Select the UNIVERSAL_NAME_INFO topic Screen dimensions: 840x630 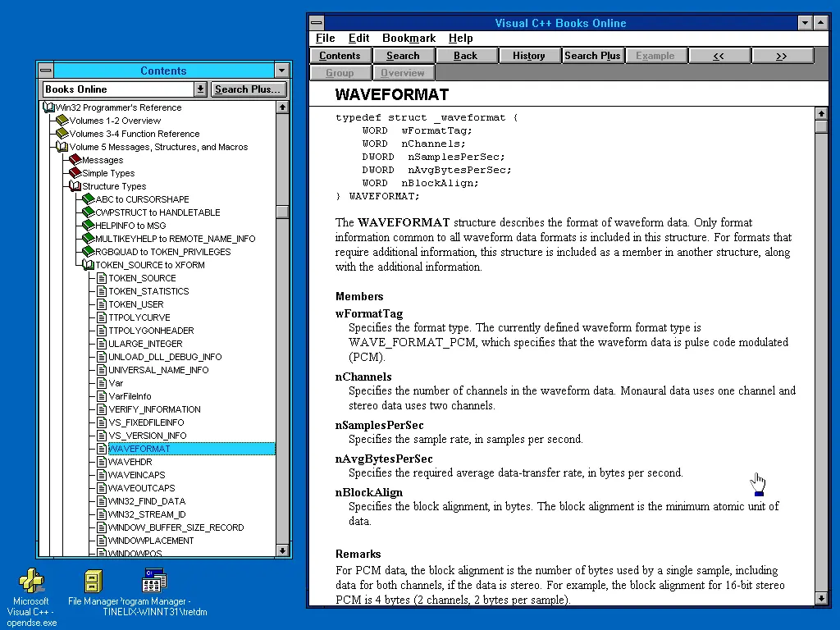pos(158,370)
